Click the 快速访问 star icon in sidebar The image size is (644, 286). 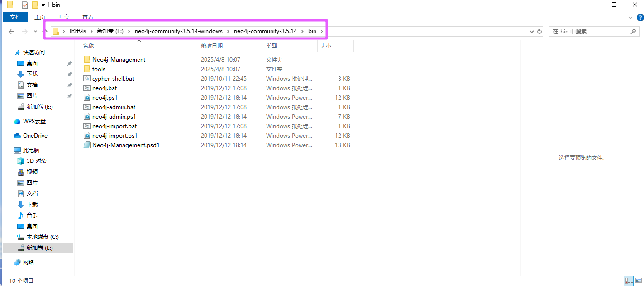(x=18, y=52)
